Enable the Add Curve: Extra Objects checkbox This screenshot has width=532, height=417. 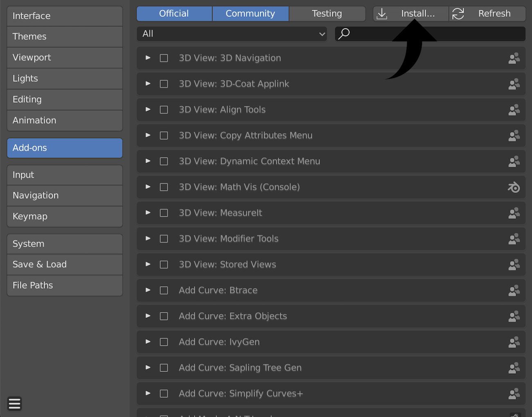point(164,316)
